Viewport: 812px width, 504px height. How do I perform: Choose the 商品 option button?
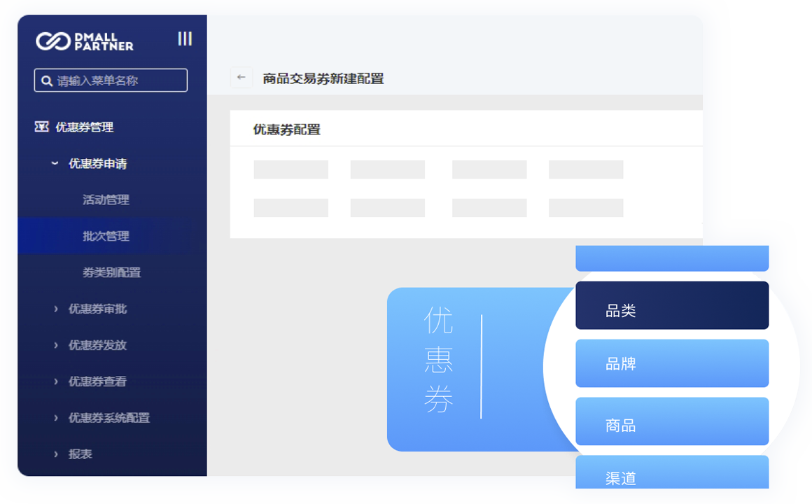(671, 421)
